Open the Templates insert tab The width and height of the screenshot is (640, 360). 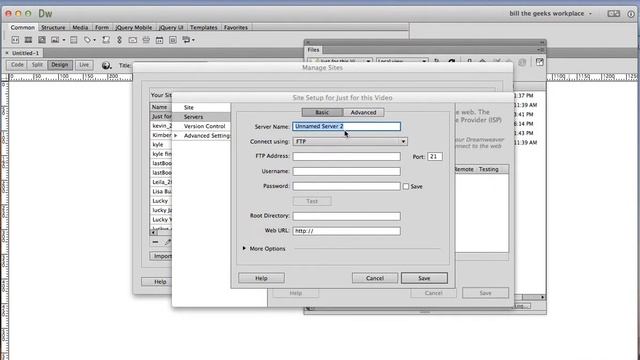[x=203, y=27]
